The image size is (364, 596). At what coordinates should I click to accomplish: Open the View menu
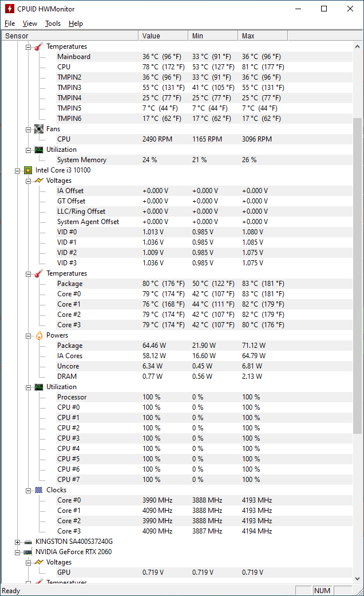coord(30,23)
